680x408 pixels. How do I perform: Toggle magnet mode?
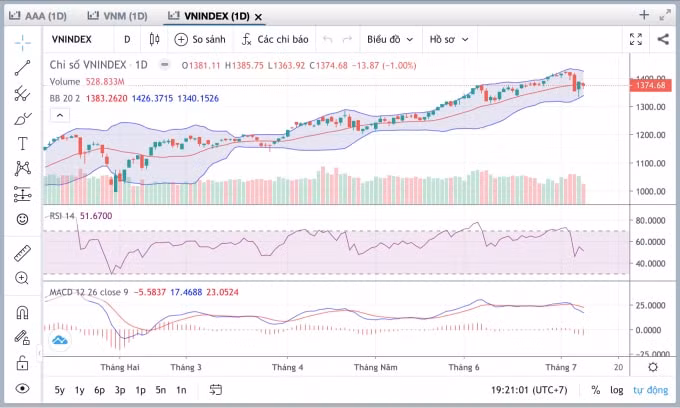pos(23,312)
